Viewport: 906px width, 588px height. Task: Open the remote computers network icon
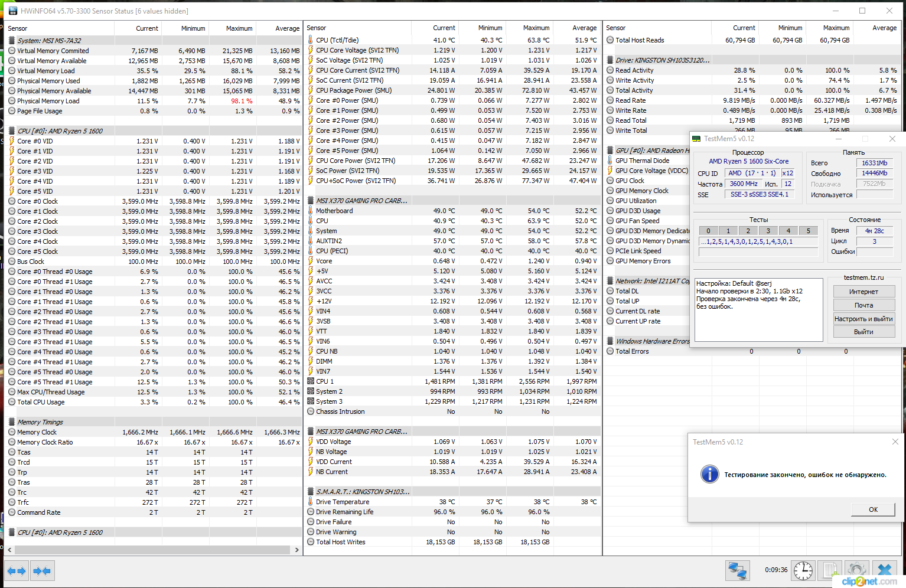738,570
